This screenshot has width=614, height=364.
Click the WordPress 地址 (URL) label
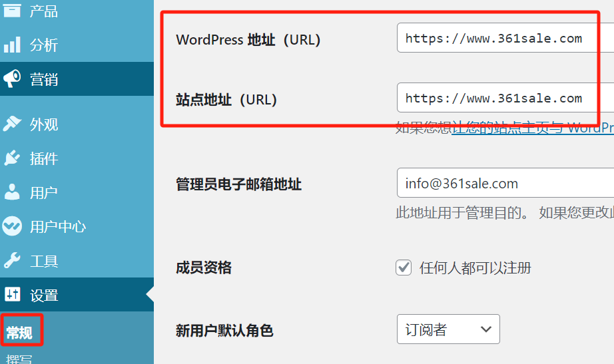point(248,39)
